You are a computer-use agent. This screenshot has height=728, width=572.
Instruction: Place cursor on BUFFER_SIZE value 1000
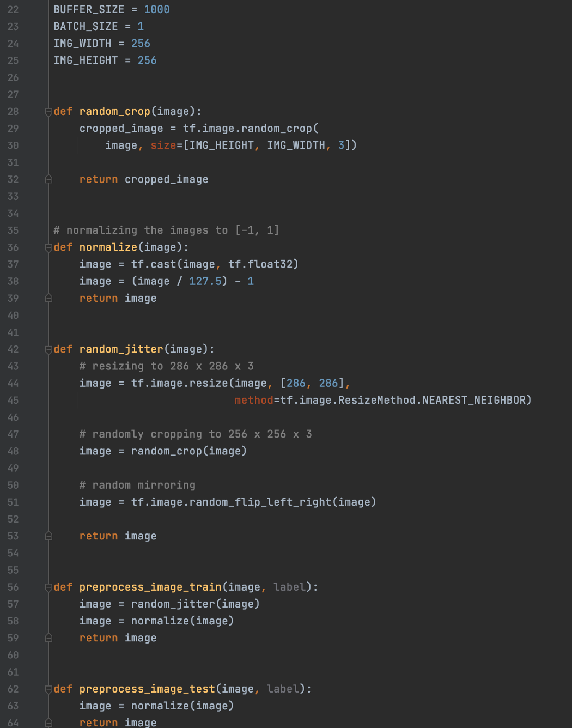[x=156, y=10]
